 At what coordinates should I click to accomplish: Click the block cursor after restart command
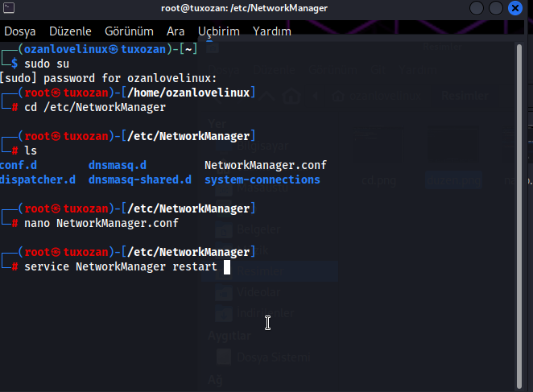pyautogui.click(x=227, y=267)
